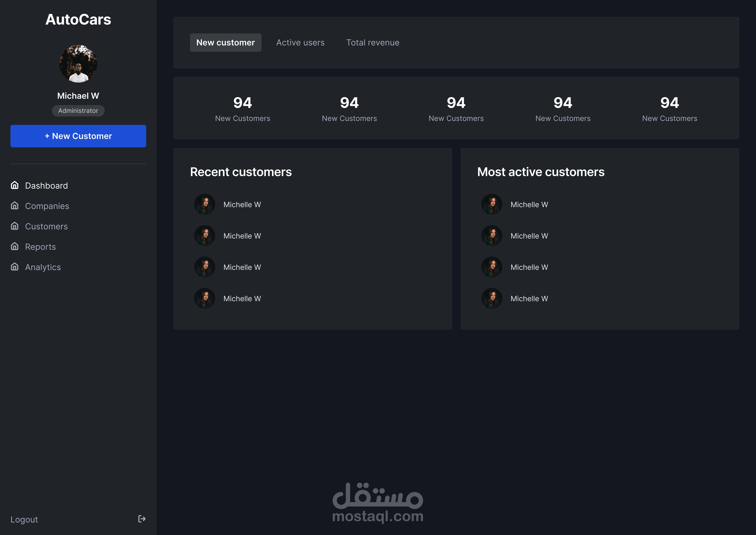
Task: Click first avatar in Recent customers
Action: [205, 204]
